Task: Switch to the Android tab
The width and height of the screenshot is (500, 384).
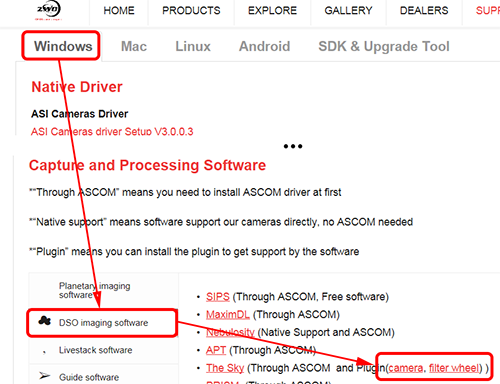Action: [x=265, y=46]
